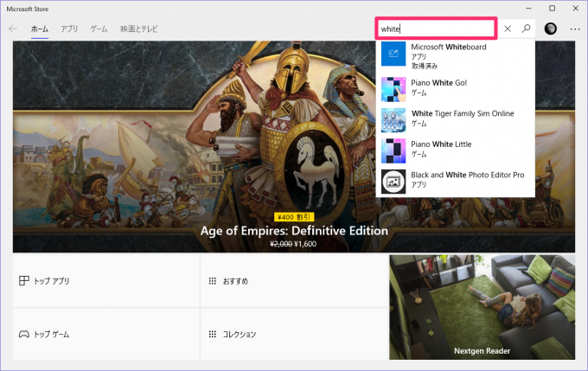Click the ¥1,600 price text
The height and width of the screenshot is (371, 588).
pyautogui.click(x=305, y=244)
